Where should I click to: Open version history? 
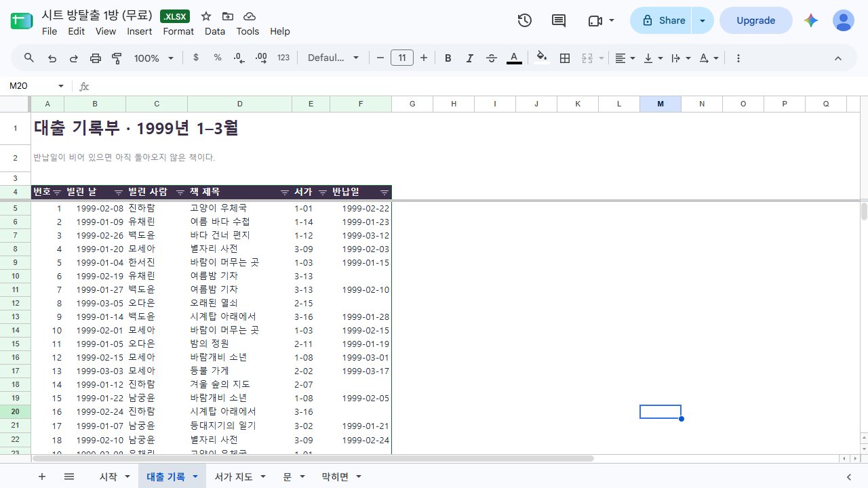click(524, 20)
